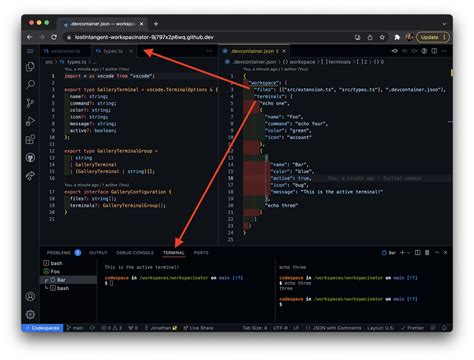Click the src breadcrumb in left editor

49,62
